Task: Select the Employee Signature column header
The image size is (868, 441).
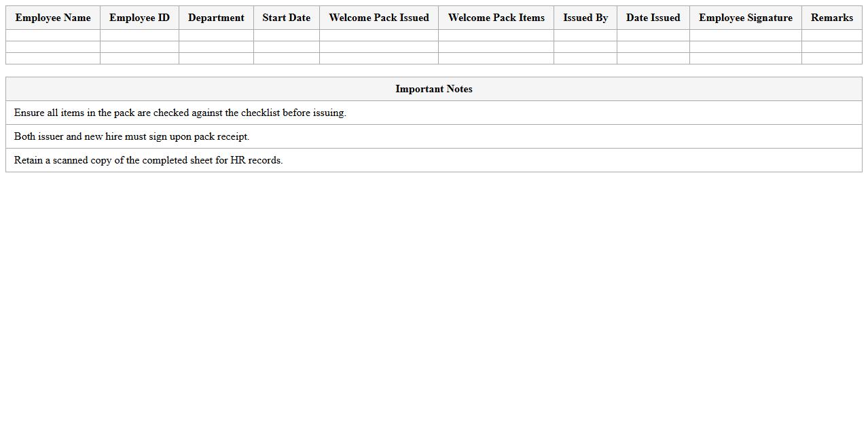Action: 745,18
